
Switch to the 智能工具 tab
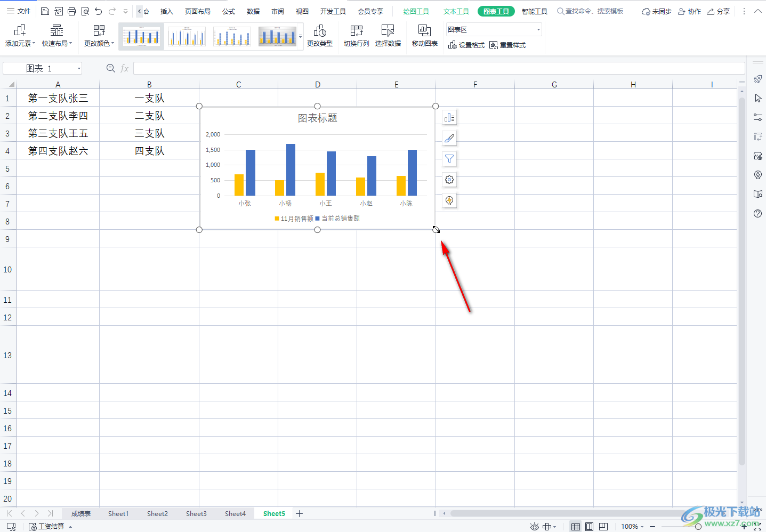[x=535, y=11]
